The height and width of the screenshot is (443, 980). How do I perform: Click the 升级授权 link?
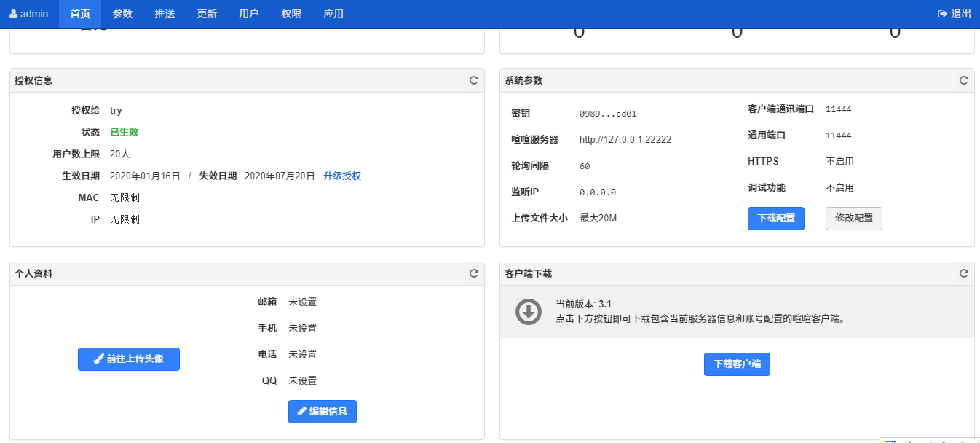pos(342,176)
